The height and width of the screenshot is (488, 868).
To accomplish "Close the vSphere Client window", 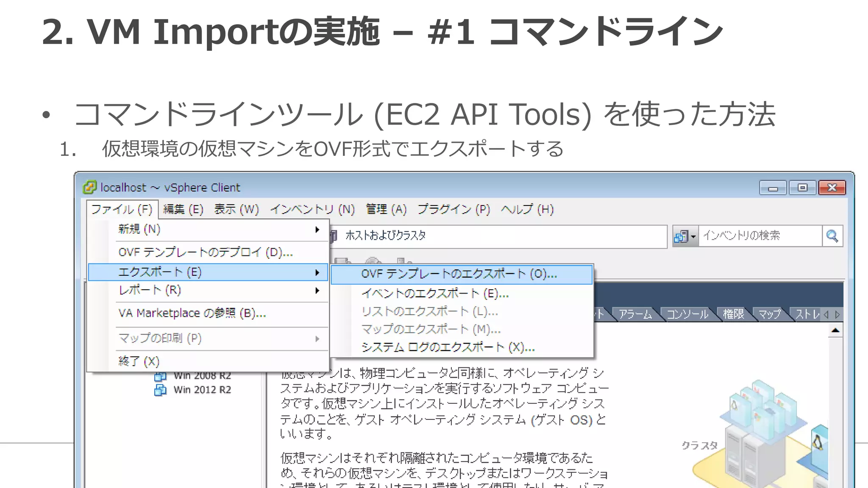I will coord(832,188).
